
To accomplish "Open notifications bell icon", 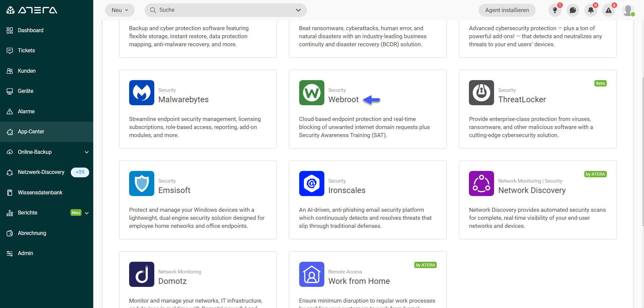I will point(591,10).
